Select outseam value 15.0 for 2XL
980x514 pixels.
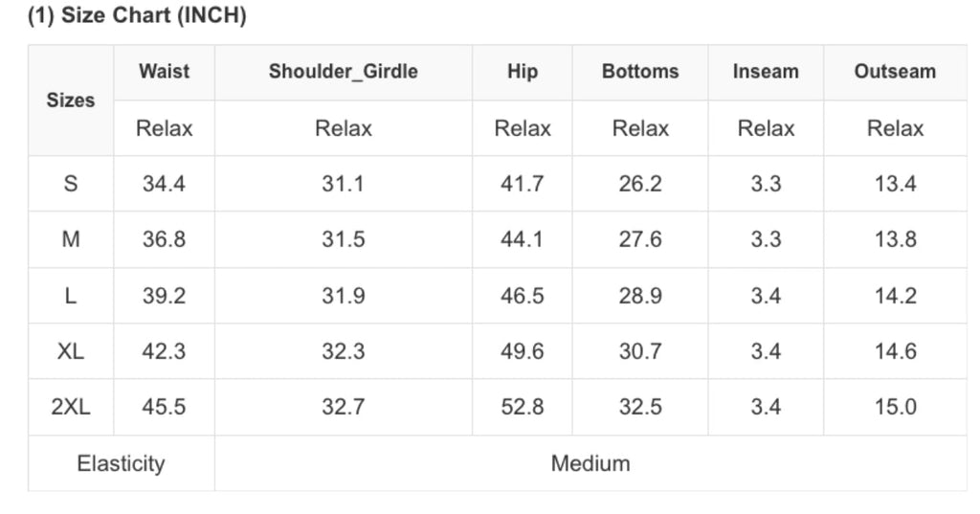[x=895, y=407]
